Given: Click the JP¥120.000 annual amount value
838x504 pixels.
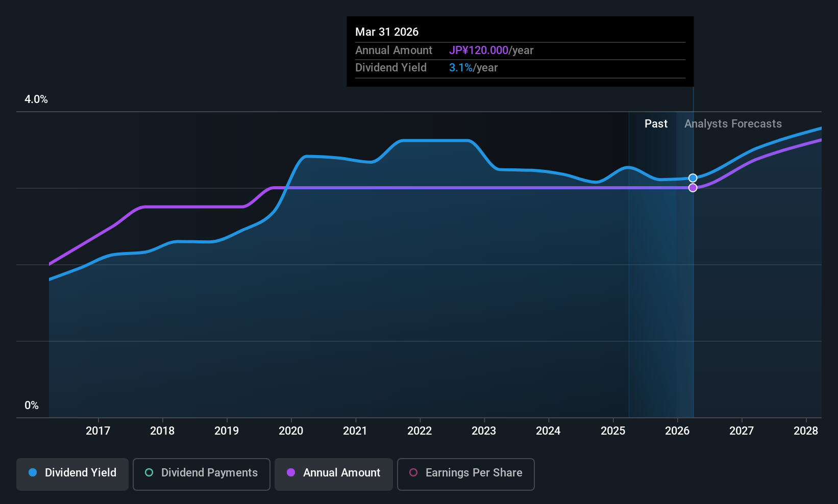Looking at the screenshot, I should [478, 51].
